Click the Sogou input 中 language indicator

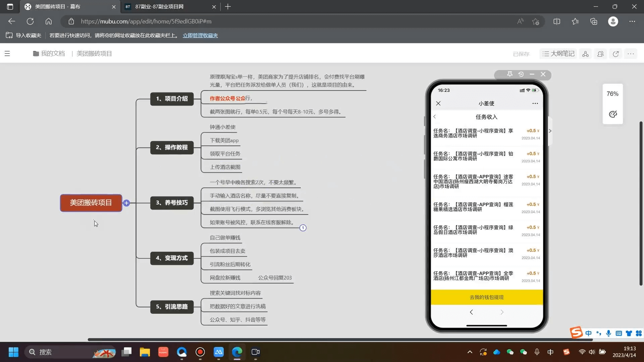[589, 333]
